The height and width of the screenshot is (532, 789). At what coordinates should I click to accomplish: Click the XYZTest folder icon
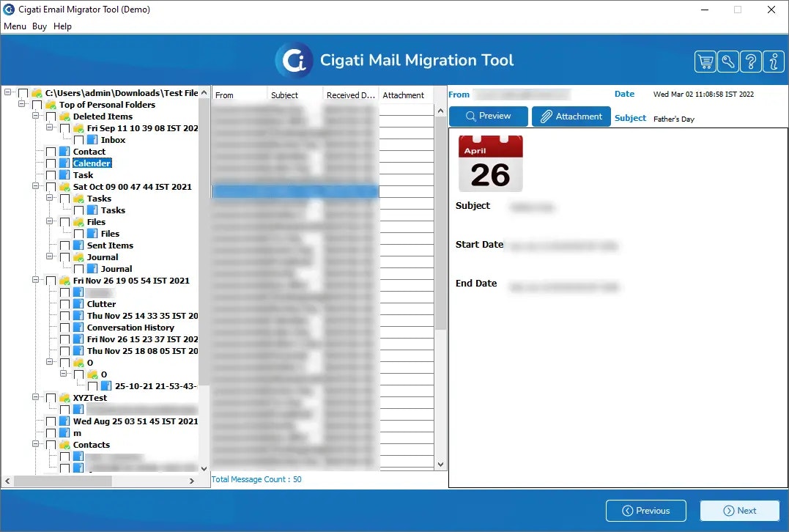[x=64, y=398]
